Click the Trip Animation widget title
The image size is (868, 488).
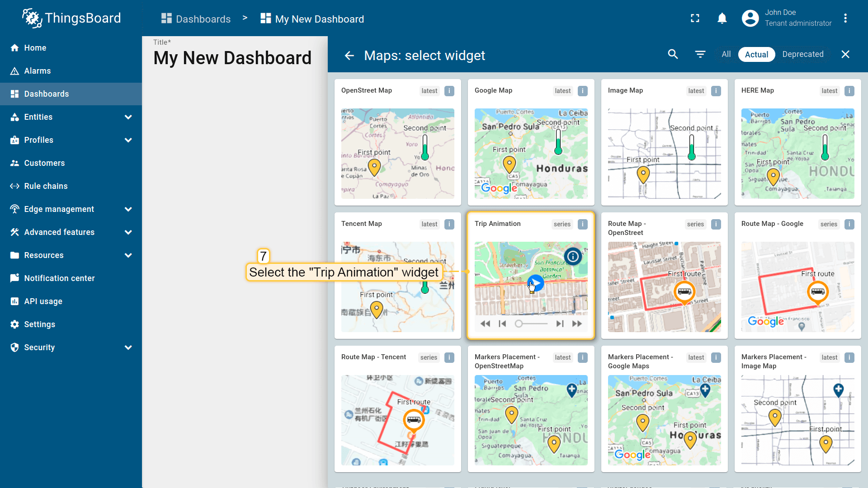click(x=498, y=224)
